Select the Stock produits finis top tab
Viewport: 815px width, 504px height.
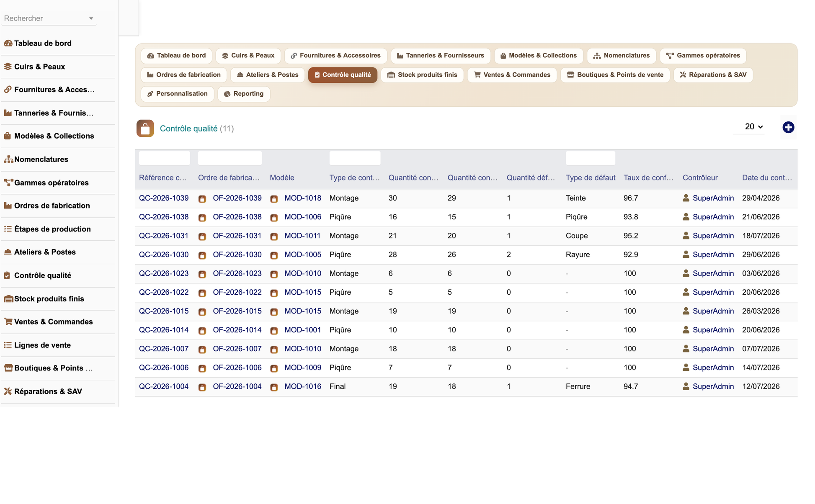point(422,75)
